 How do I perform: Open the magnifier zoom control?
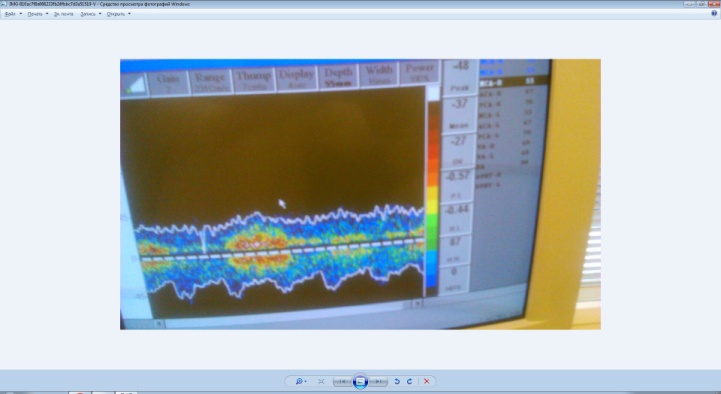(x=301, y=381)
